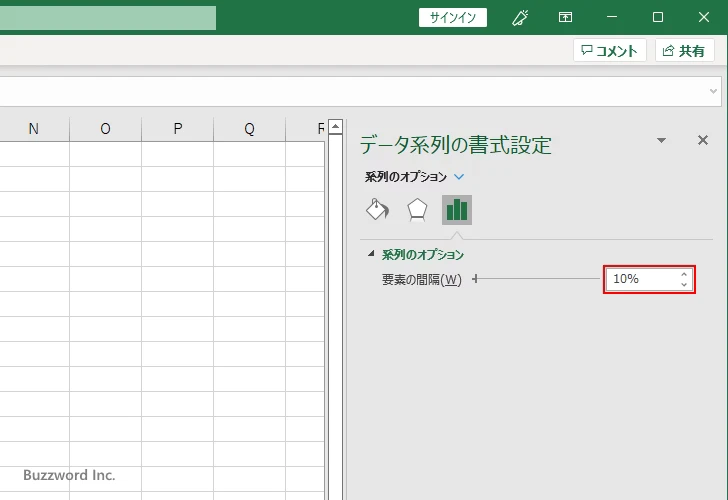Viewport: 728px width, 500px height.
Task: Select column Q header
Action: 249,129
